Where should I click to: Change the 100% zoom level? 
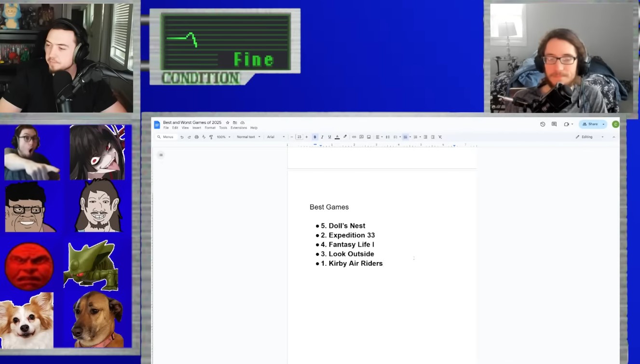tap(223, 137)
